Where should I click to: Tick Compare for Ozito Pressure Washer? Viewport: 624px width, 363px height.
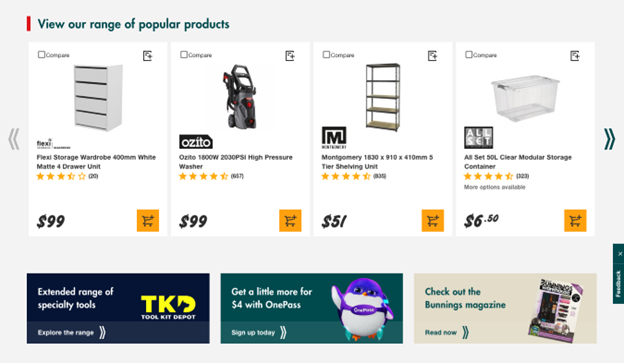[184, 55]
